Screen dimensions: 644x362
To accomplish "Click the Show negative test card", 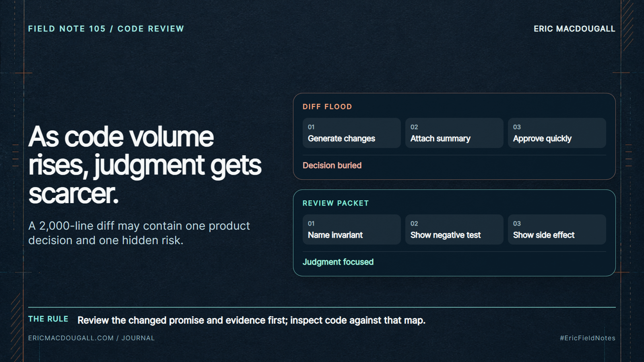I will tap(454, 229).
